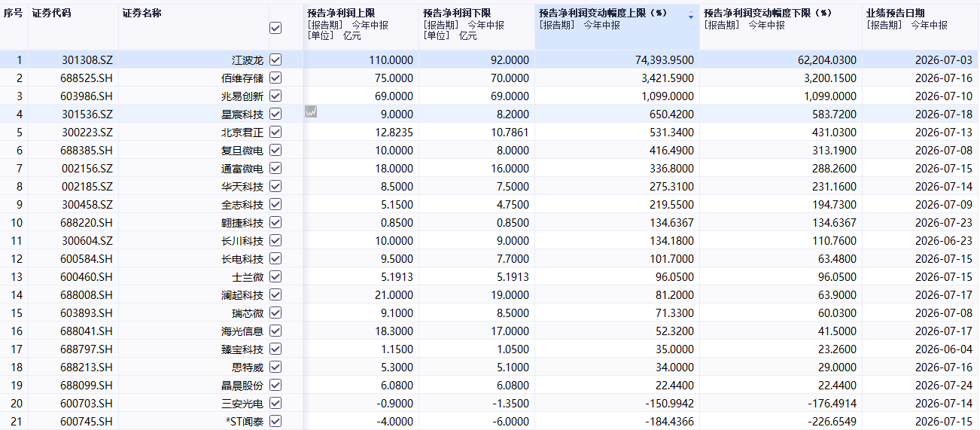Screen dimensions: 980x430
Task: Toggle the checkbox for 澜起科技
Action: click(x=275, y=294)
